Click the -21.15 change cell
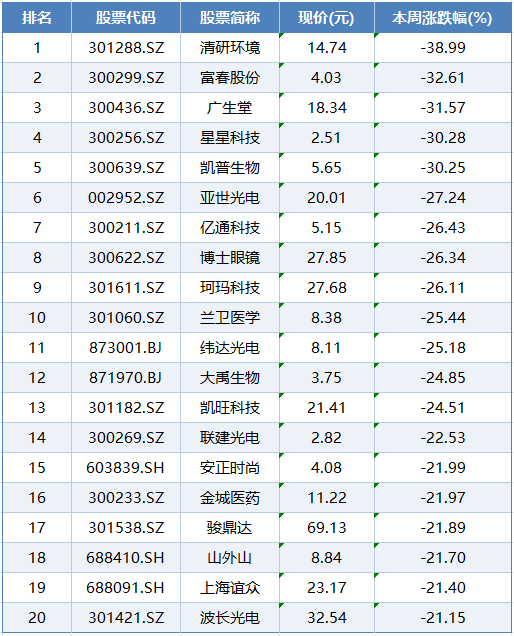514x636 pixels. point(443,618)
